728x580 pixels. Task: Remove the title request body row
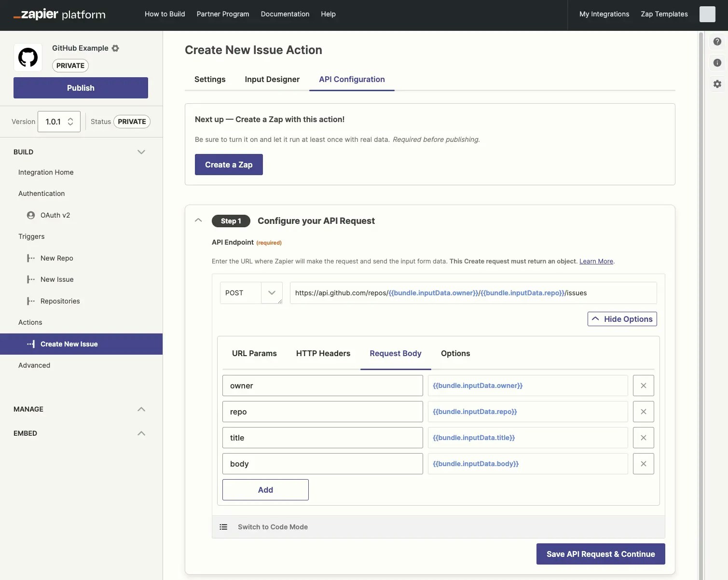[x=644, y=438]
